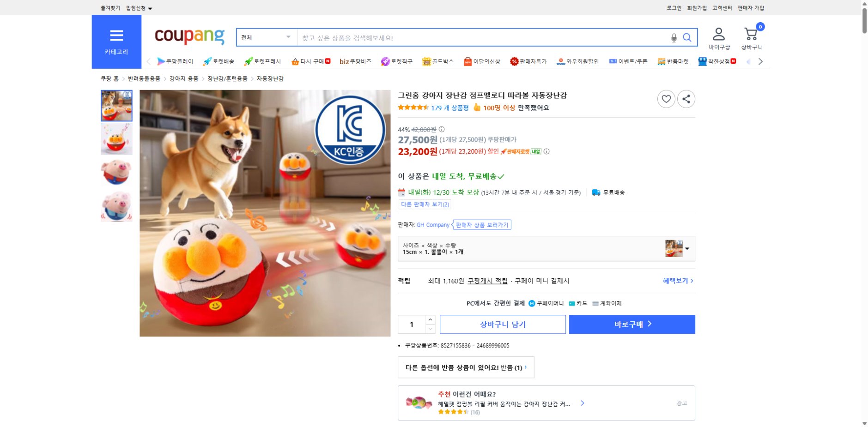Add product to wishlist with heart icon

tap(666, 99)
